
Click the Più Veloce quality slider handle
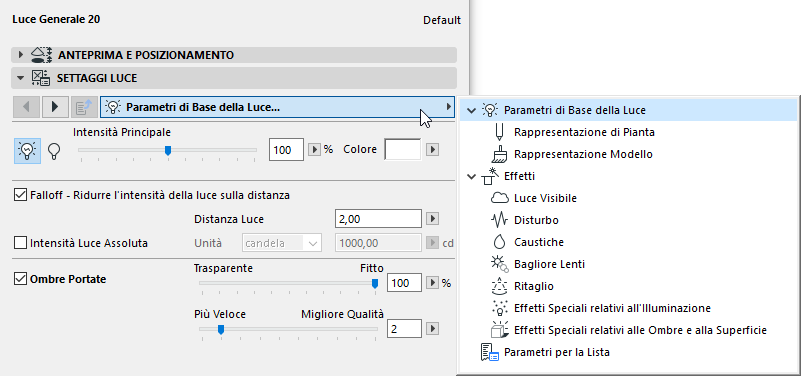[221, 330]
